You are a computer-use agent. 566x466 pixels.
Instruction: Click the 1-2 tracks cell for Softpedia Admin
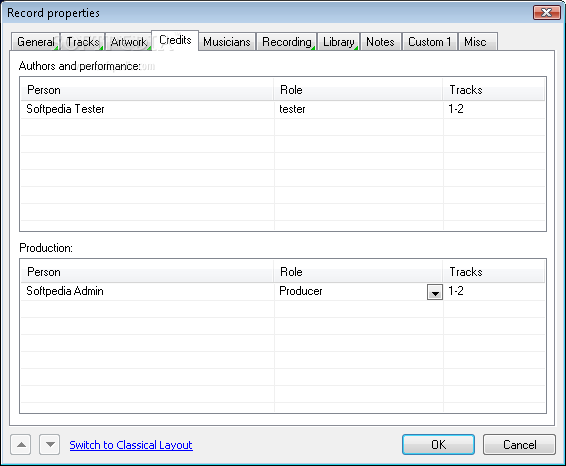pos(494,291)
